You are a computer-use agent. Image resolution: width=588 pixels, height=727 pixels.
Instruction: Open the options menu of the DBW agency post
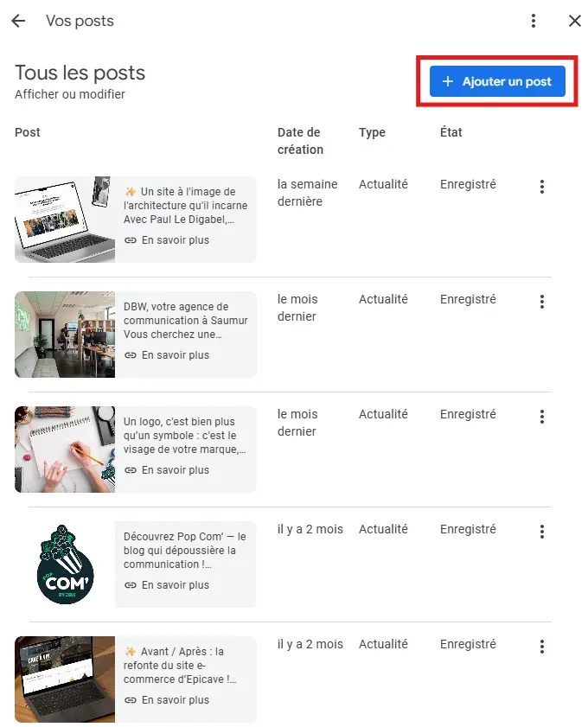click(542, 302)
